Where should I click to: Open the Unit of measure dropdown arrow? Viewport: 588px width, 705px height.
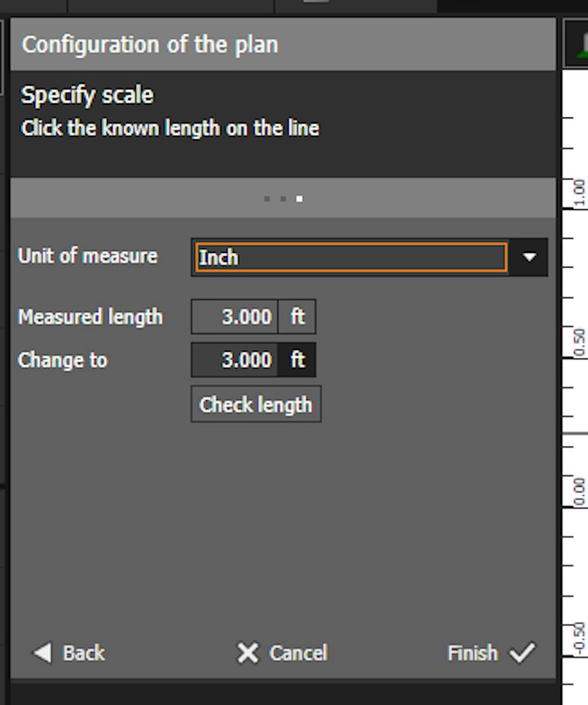click(x=529, y=257)
